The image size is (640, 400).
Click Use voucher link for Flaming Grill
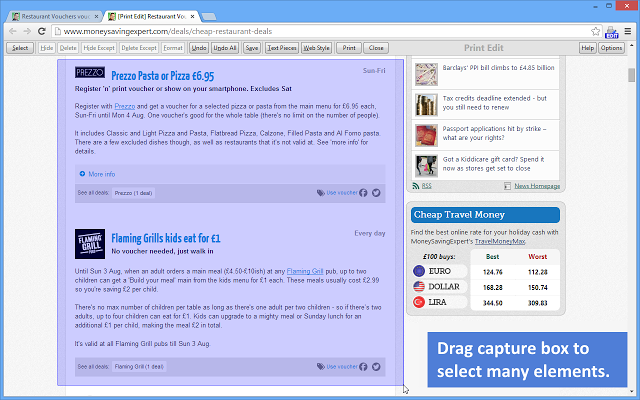pyautogui.click(x=342, y=367)
